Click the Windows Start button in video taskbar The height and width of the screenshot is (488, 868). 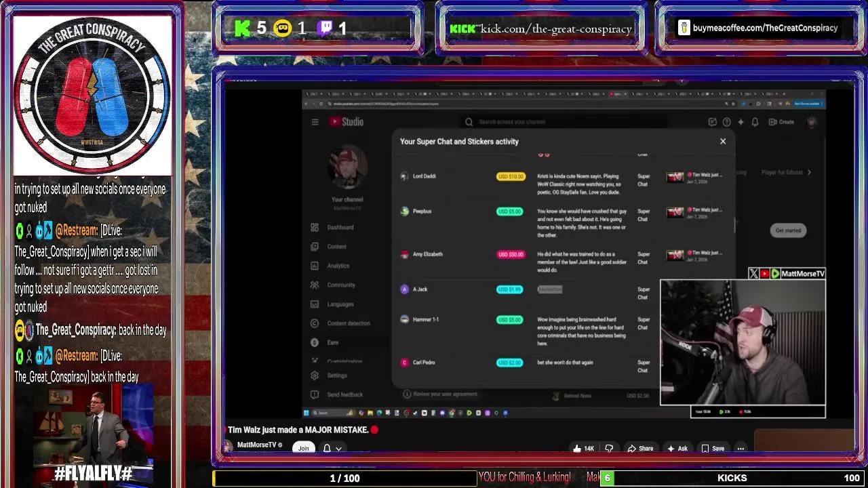coord(307,413)
